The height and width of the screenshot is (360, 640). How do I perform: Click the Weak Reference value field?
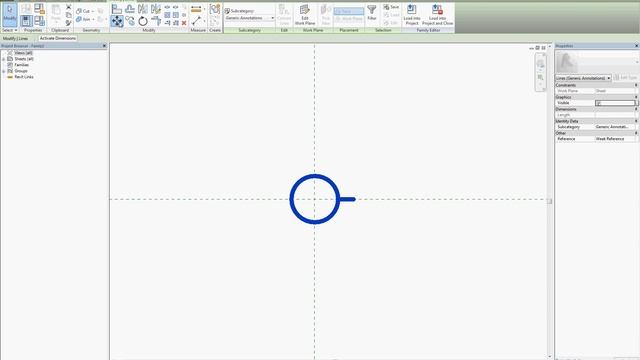click(615, 139)
